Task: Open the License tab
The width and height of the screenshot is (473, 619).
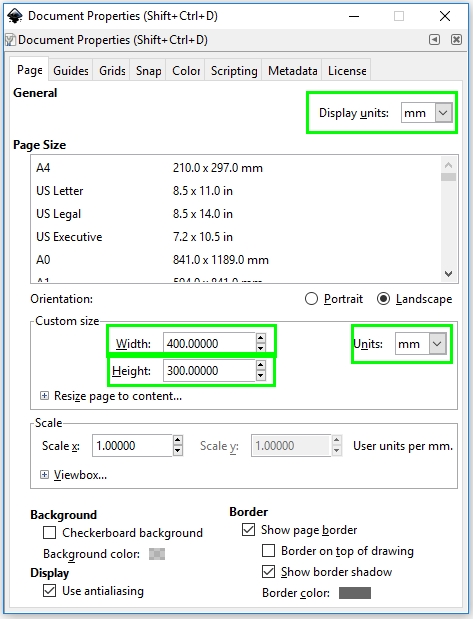Action: 347,71
